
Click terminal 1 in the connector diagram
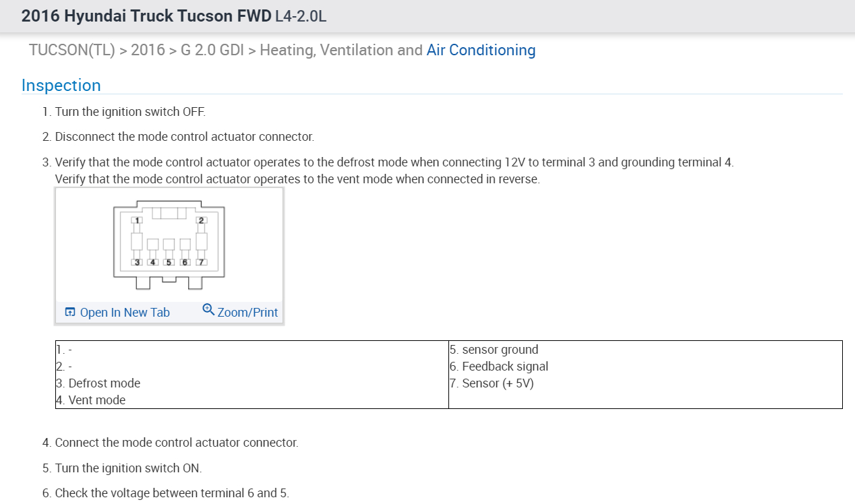pos(137,221)
